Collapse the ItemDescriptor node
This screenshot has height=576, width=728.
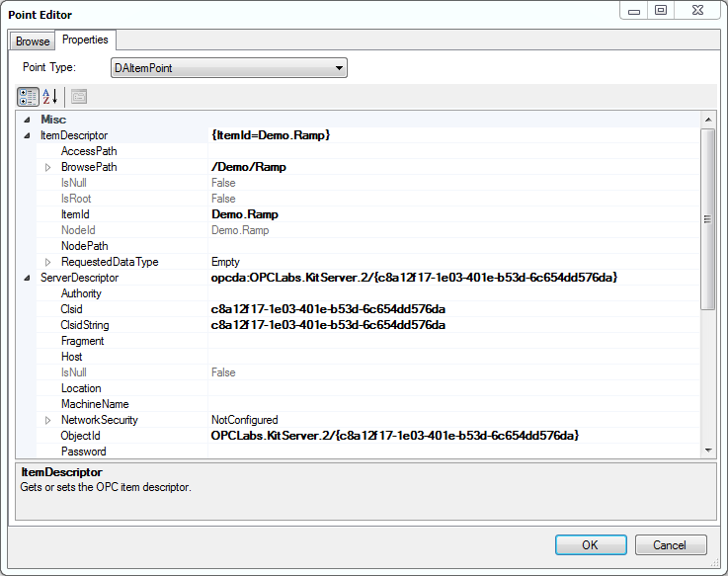27,135
